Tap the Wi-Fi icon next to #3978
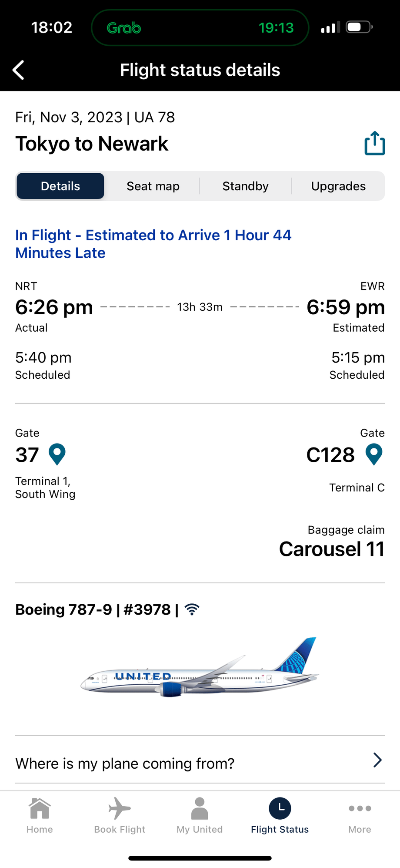400x868 pixels. click(192, 609)
